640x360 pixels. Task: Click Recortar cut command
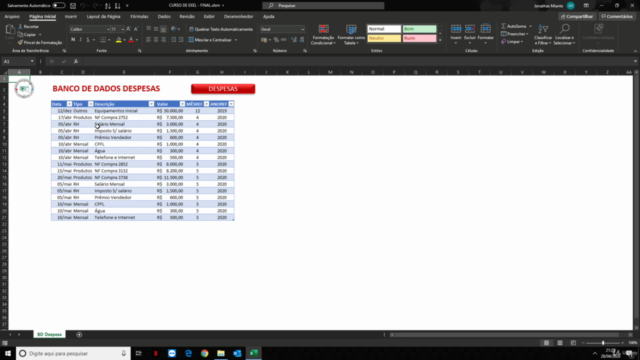click(x=29, y=27)
